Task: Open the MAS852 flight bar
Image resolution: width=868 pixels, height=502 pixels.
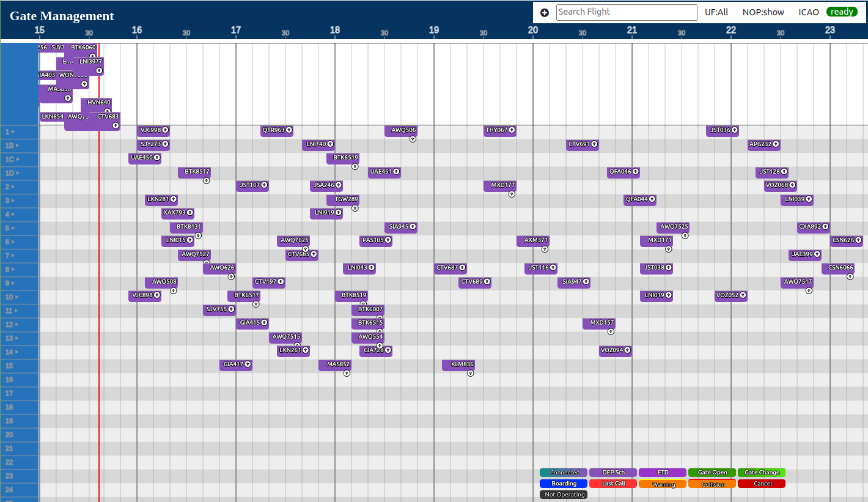Action: (x=334, y=364)
